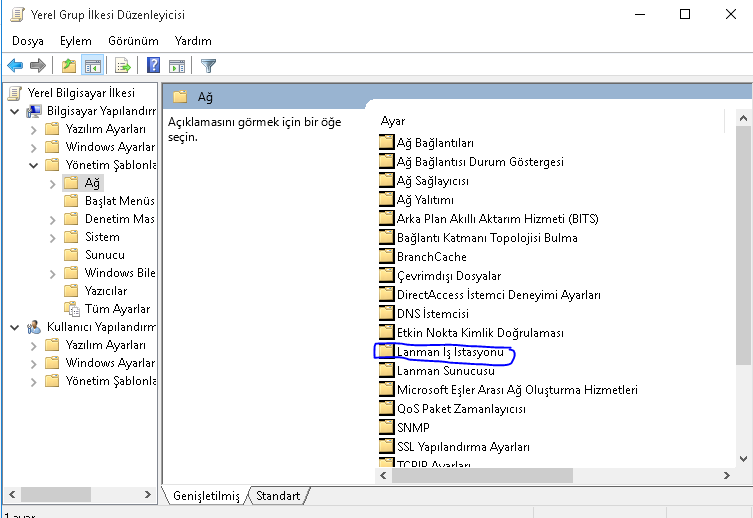Expand Yazılım Ayarları under Bilgisayar Yapılandırması

33,130
